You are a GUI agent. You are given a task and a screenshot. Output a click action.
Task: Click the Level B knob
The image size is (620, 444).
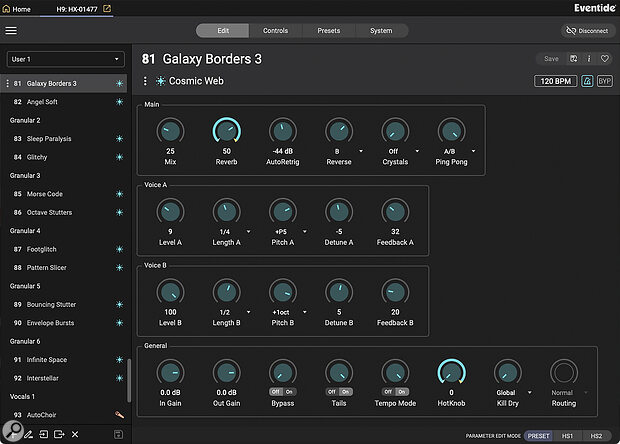click(x=170, y=292)
